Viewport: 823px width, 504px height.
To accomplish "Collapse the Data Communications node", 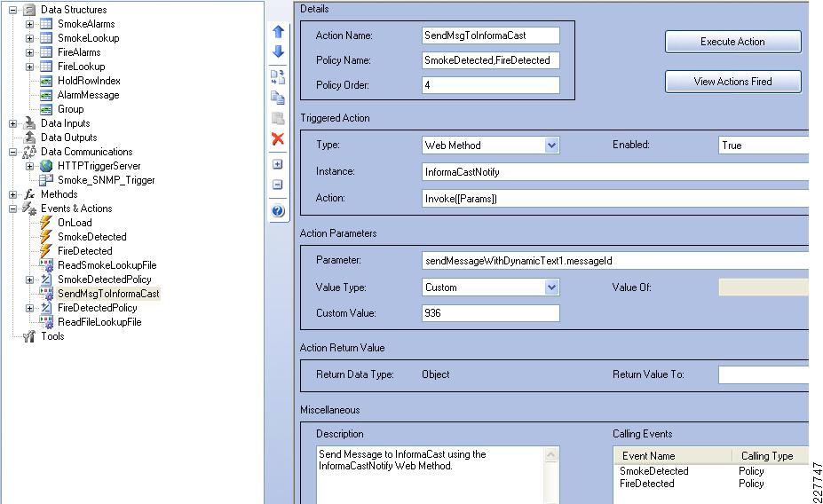I will pyautogui.click(x=13, y=152).
